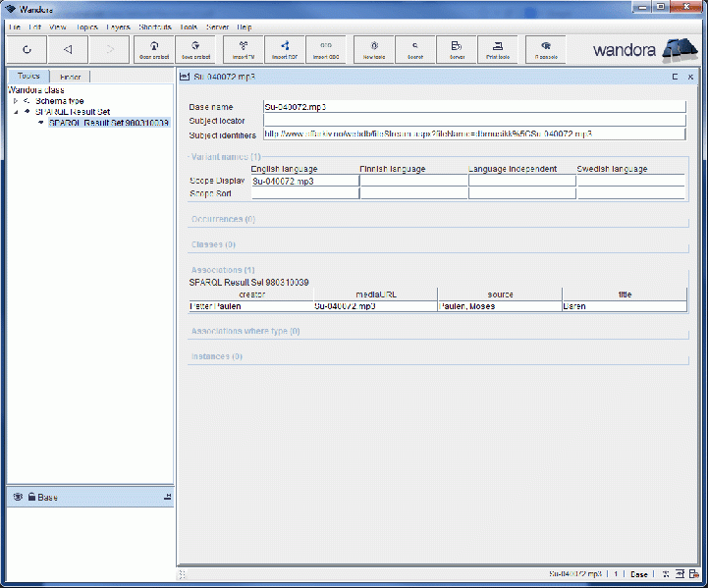This screenshot has height=588, width=708.
Task: Collapse the SPARQL Result Set tree node
Action: (15, 112)
